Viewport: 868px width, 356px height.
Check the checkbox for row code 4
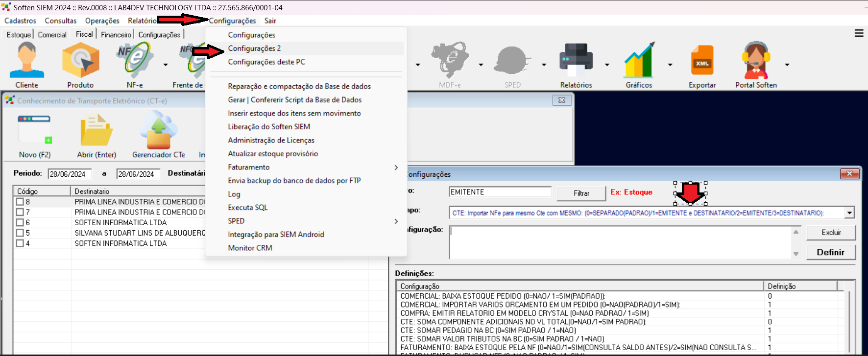click(20, 243)
